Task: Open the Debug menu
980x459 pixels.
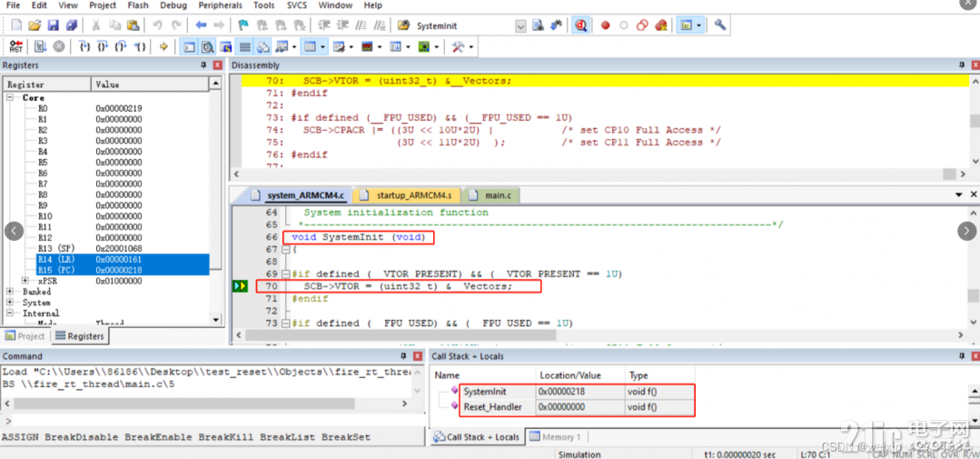Action: click(173, 5)
